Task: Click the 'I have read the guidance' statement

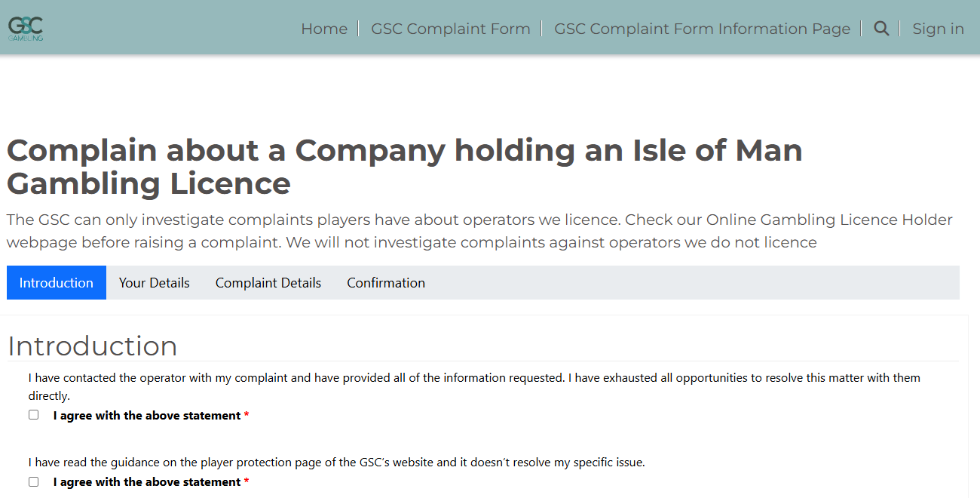Action: 337,463
